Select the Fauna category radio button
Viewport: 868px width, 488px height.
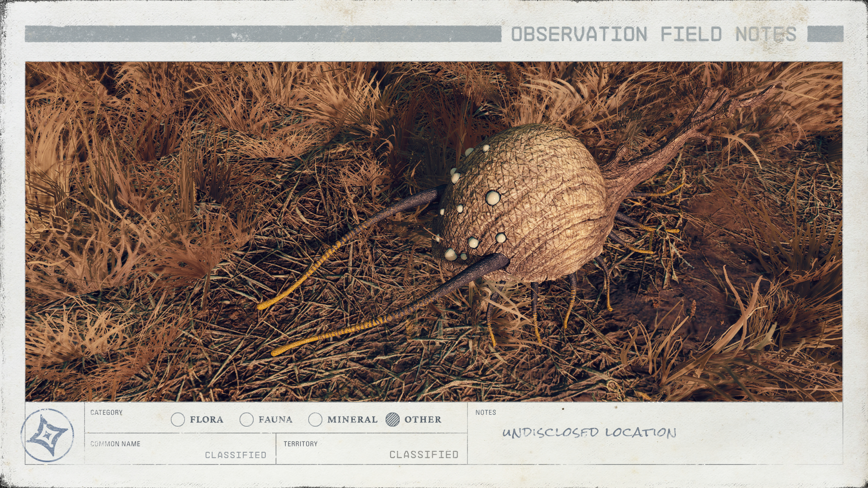click(246, 420)
